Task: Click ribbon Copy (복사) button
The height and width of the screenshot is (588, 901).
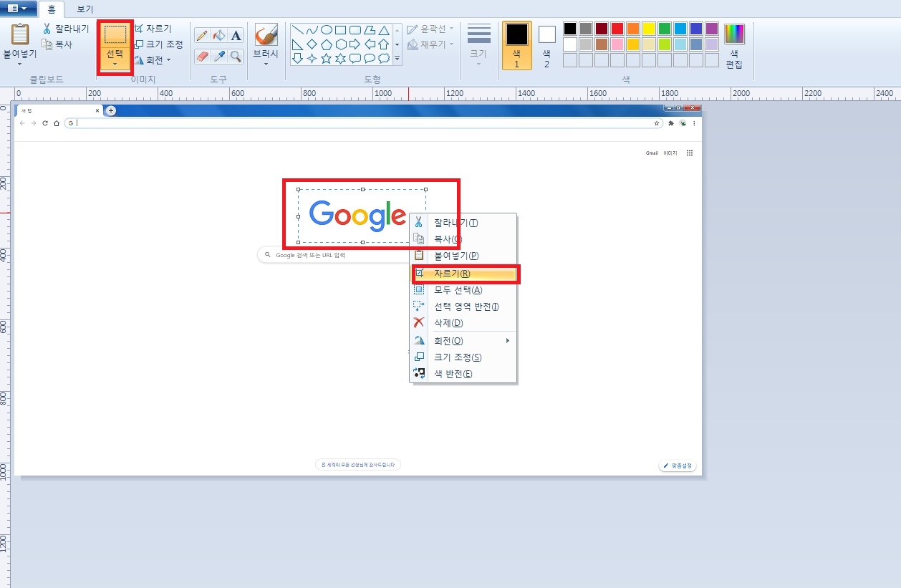Action: tap(57, 44)
